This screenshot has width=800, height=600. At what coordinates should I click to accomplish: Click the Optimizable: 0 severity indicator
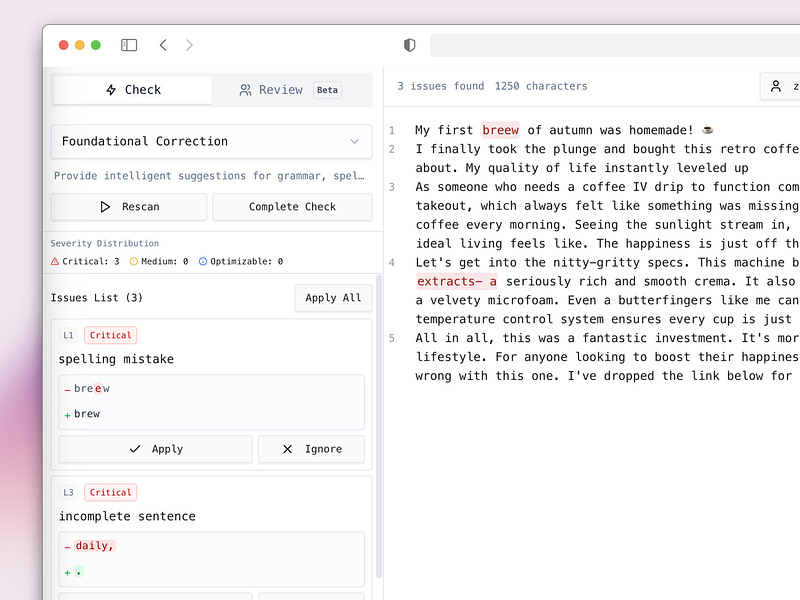pyautogui.click(x=240, y=261)
